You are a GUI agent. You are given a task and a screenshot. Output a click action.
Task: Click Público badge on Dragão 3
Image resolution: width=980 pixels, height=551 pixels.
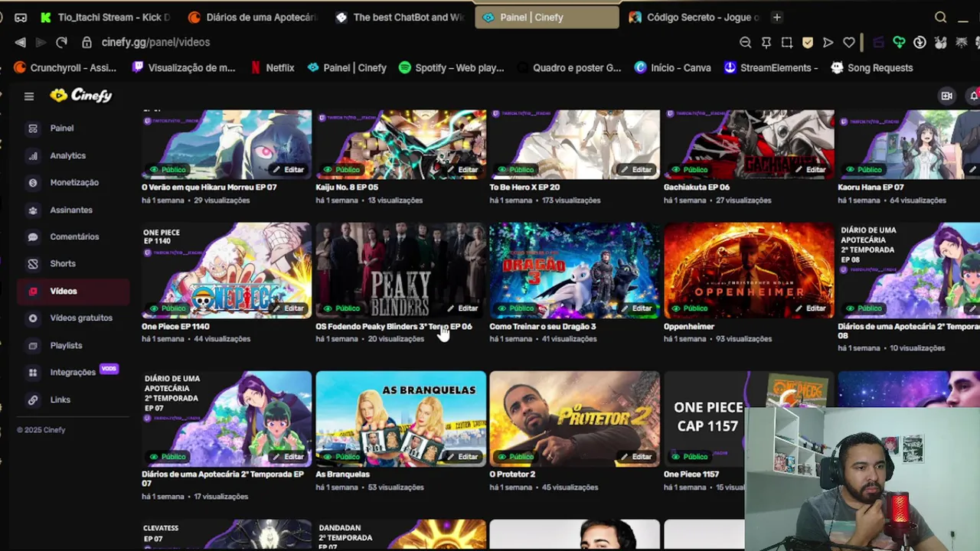pyautogui.click(x=515, y=308)
